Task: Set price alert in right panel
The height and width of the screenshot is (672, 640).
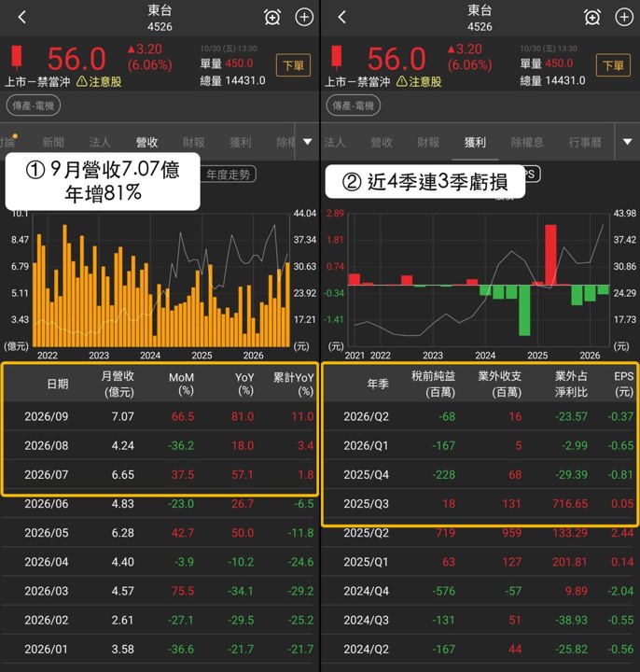Action: pyautogui.click(x=592, y=17)
